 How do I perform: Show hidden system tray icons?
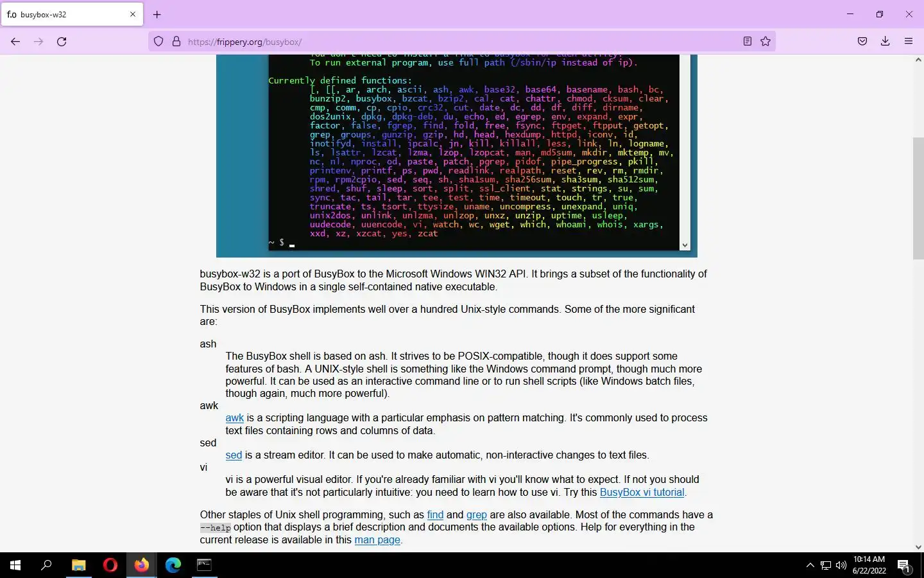[810, 565]
